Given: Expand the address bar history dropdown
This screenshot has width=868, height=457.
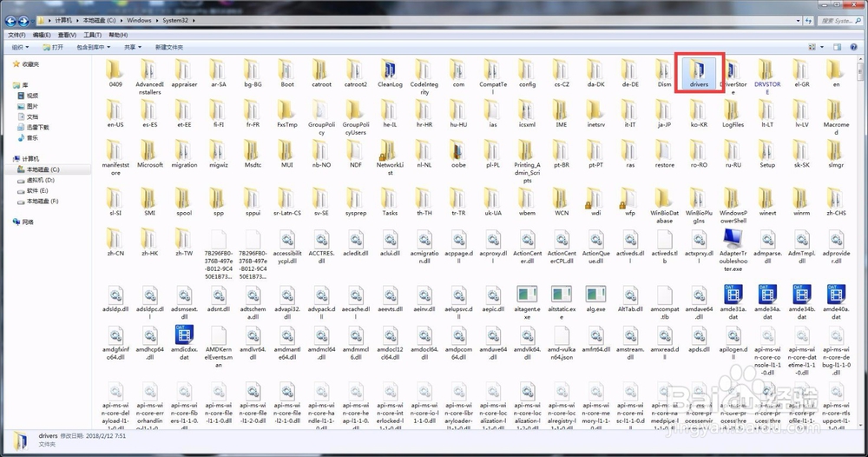Looking at the screenshot, I should pyautogui.click(x=798, y=21).
